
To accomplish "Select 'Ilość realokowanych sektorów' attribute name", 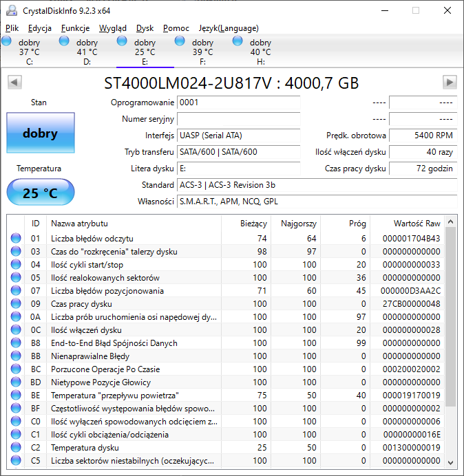I will click(105, 278).
